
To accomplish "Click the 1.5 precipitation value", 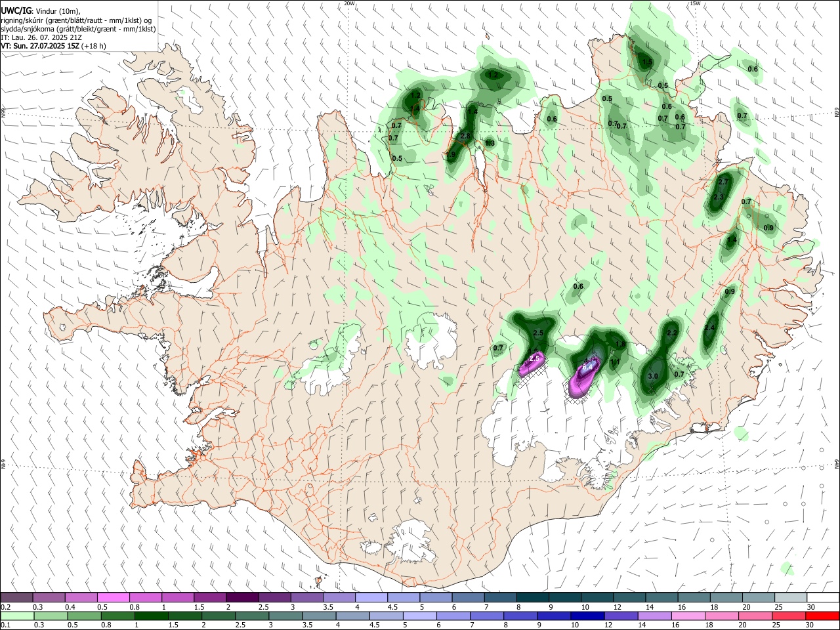I will pos(647,62).
